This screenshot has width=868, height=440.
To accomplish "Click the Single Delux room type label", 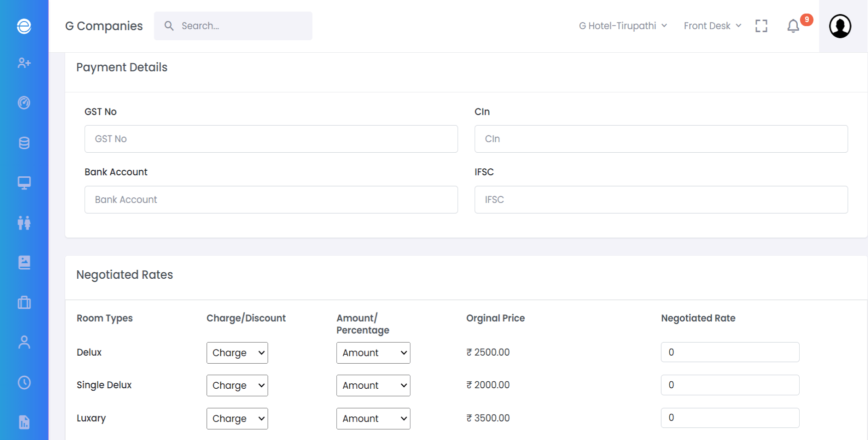I will tap(104, 385).
